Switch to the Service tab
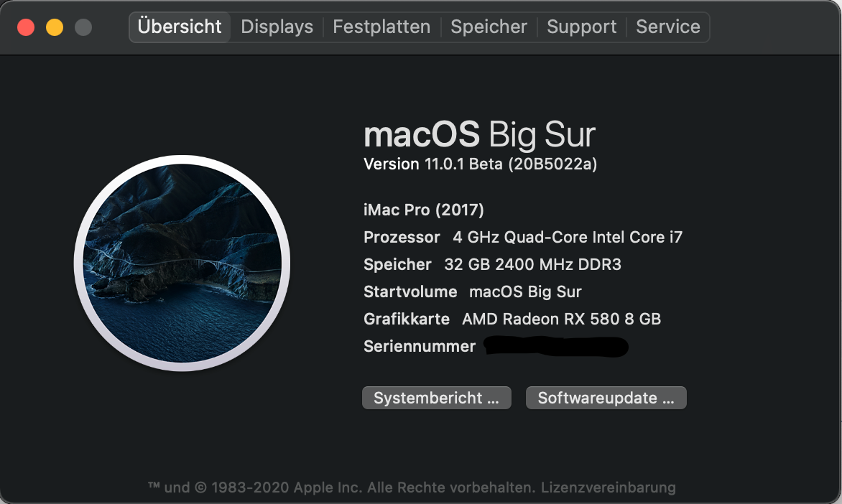Image resolution: width=842 pixels, height=504 pixels. (668, 27)
